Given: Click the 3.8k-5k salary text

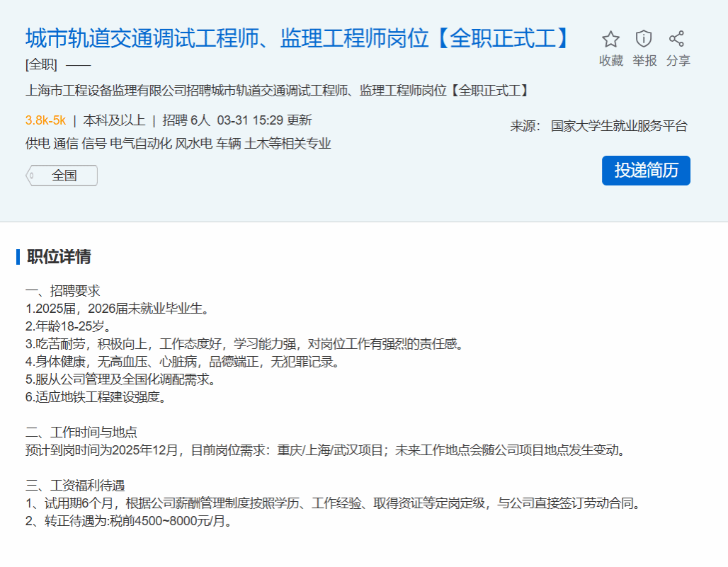Looking at the screenshot, I should click(x=45, y=120).
